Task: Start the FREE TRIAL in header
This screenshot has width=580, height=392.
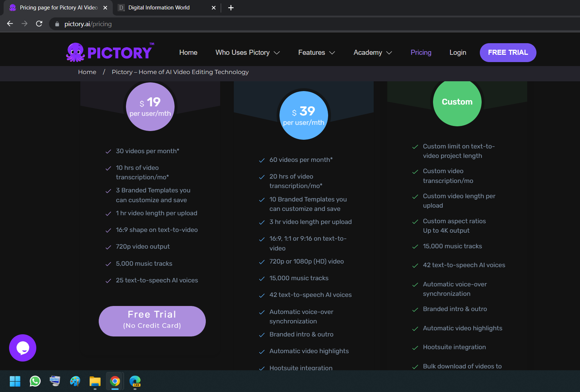Action: tap(508, 53)
